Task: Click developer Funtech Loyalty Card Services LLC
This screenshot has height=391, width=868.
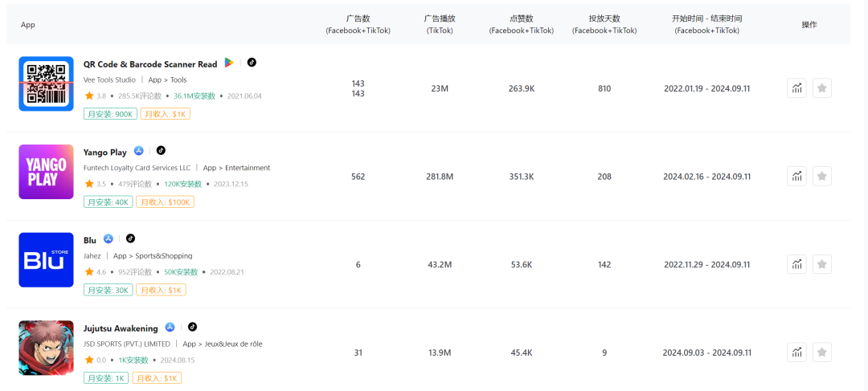Action: tap(137, 168)
